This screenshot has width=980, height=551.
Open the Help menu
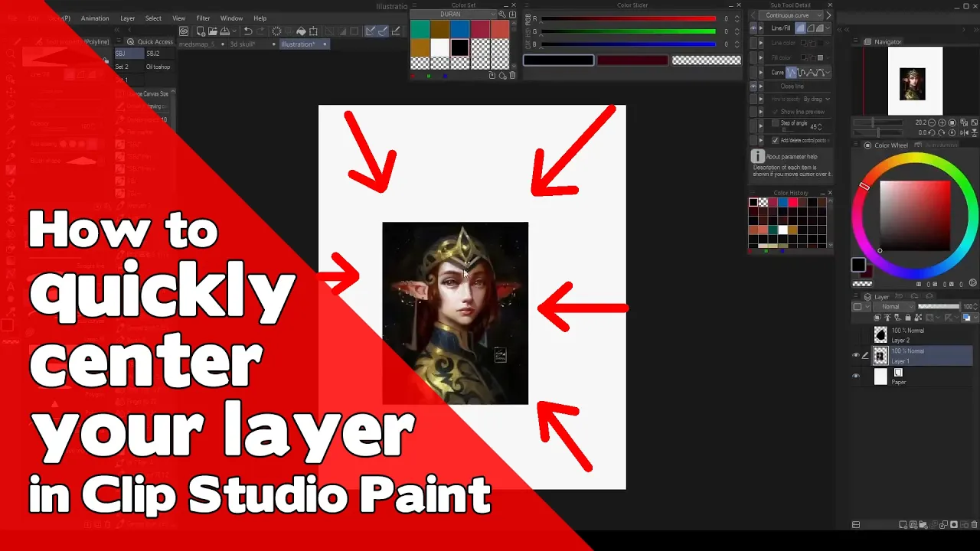click(x=260, y=18)
